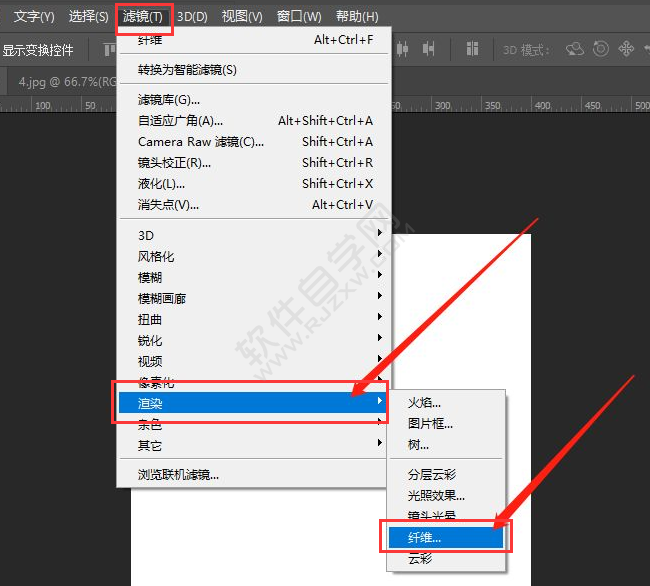The image size is (650, 586).
Task: Open the 文字(Y) menu
Action: [34, 17]
